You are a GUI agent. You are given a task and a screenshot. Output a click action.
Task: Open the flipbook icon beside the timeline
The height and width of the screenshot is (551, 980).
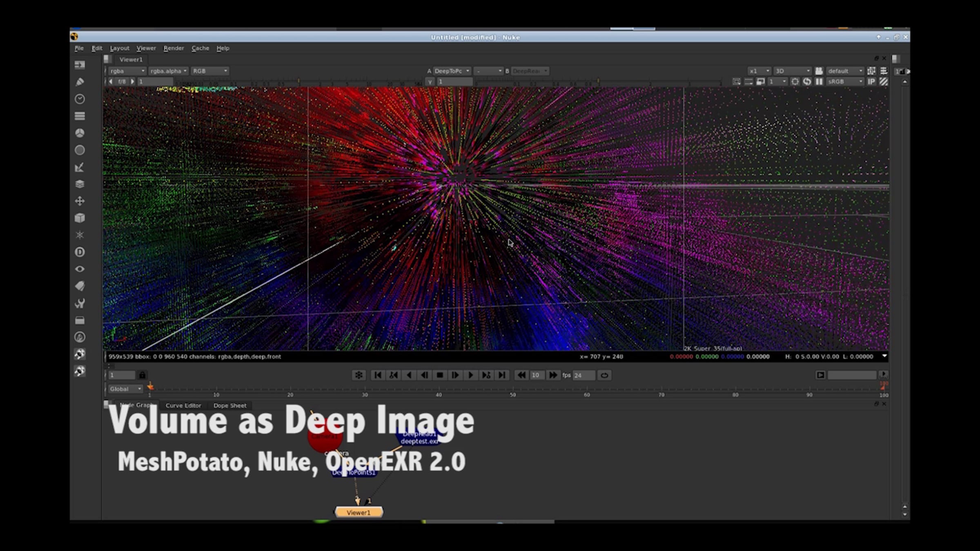pos(820,375)
